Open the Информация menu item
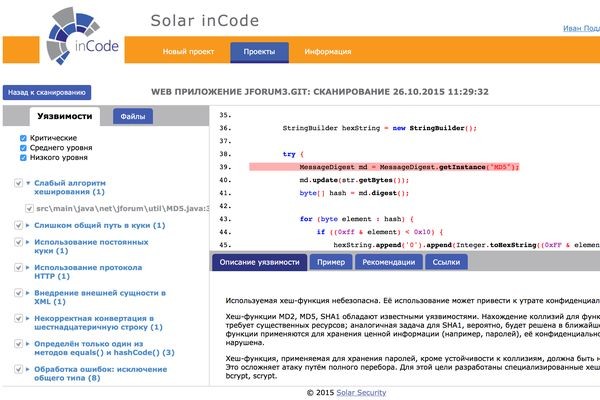This screenshot has width=600, height=400. coord(328,52)
